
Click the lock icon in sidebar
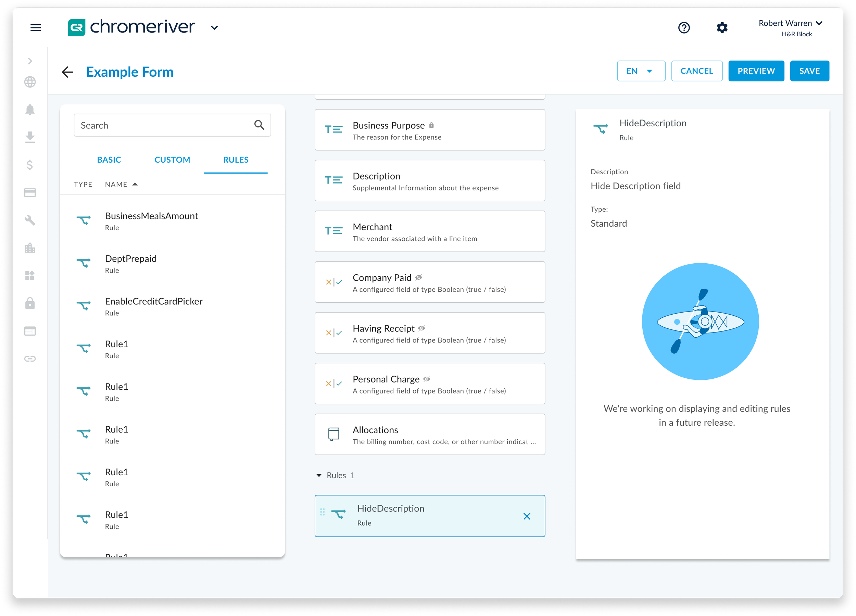[30, 303]
